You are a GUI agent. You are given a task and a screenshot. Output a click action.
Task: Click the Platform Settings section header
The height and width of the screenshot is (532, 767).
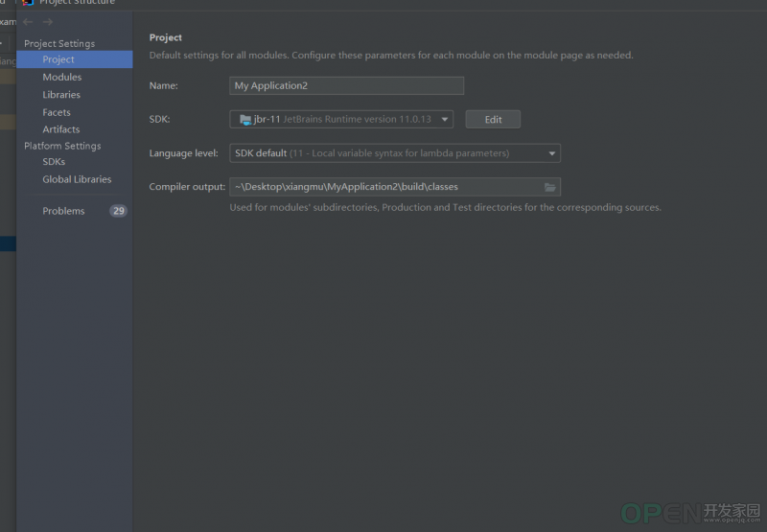(62, 146)
